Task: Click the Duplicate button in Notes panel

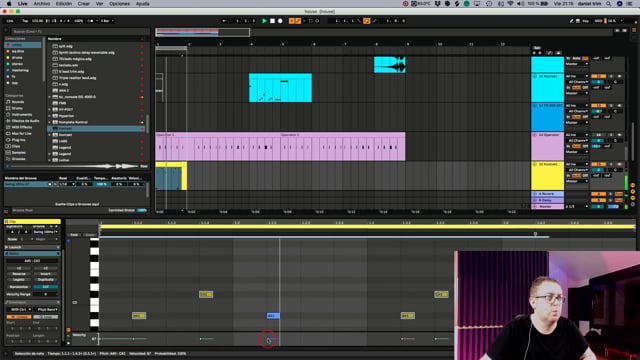Action: 46,280
